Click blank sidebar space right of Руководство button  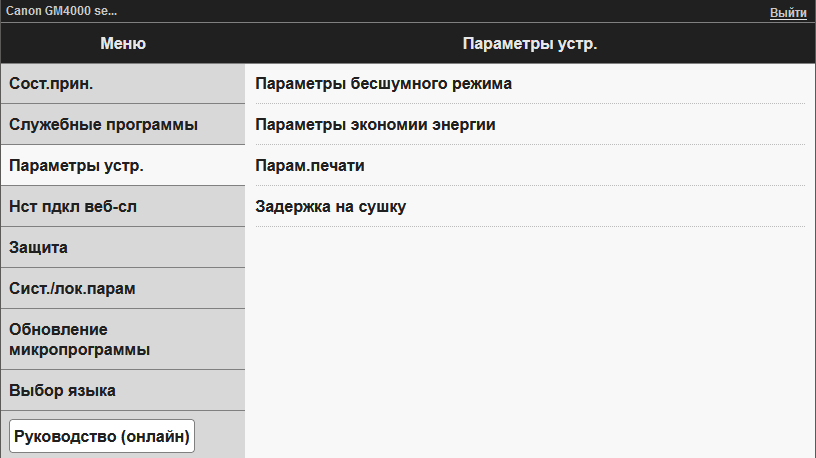pos(222,437)
